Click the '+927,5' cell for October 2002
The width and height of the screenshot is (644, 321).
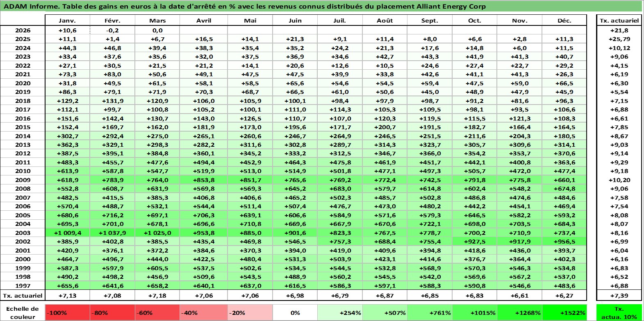(x=475, y=241)
